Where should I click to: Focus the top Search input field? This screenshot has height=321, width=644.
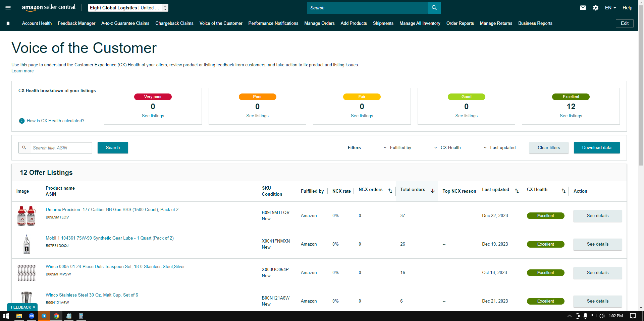367,8
